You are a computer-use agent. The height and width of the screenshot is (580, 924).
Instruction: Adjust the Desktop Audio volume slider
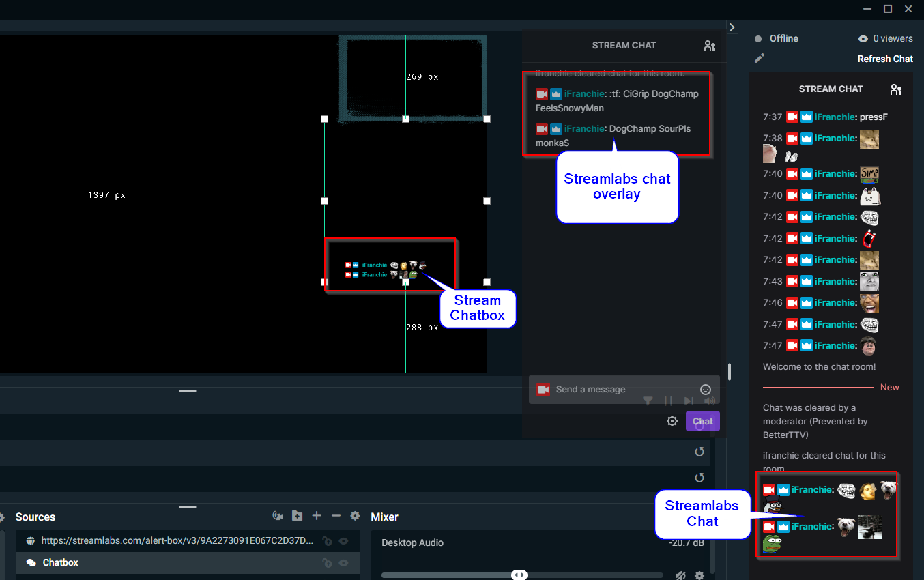coord(519,575)
